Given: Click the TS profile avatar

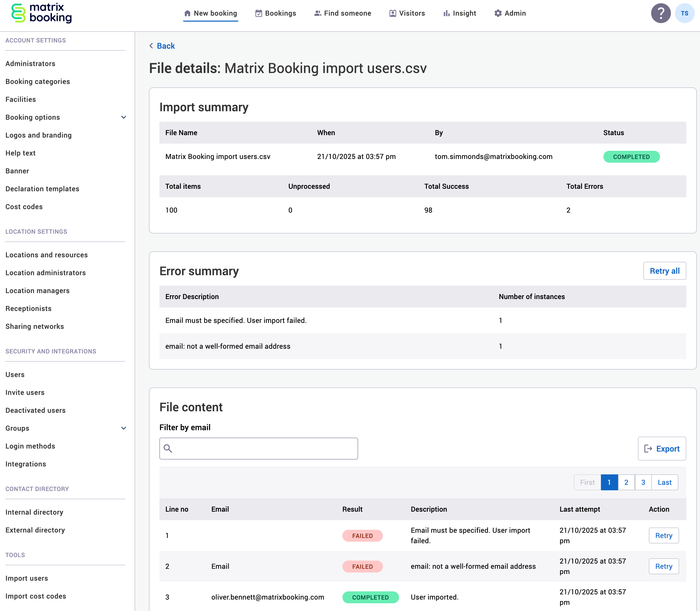Looking at the screenshot, I should pyautogui.click(x=685, y=13).
